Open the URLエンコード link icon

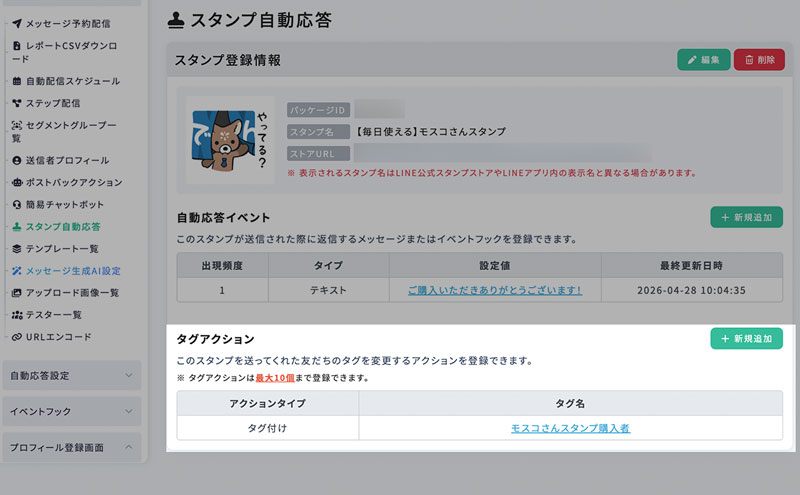click(x=17, y=337)
